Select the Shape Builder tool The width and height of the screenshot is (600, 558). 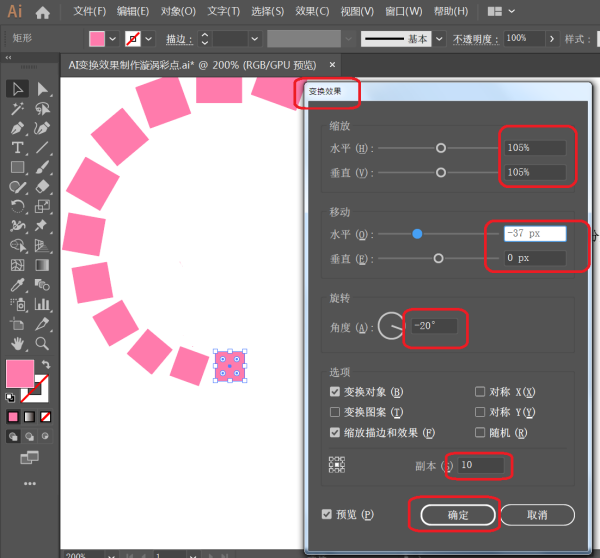point(17,245)
